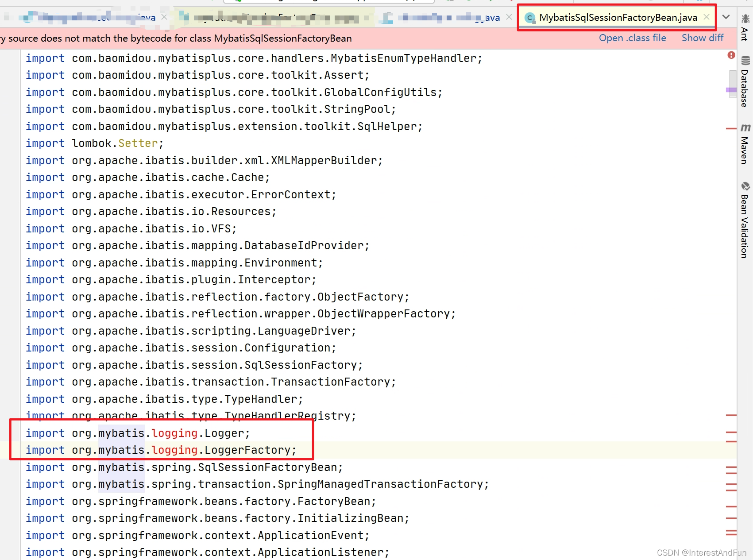The width and height of the screenshot is (753, 560).
Task: Click the XMLMapperBuilder import line
Action: point(204,161)
